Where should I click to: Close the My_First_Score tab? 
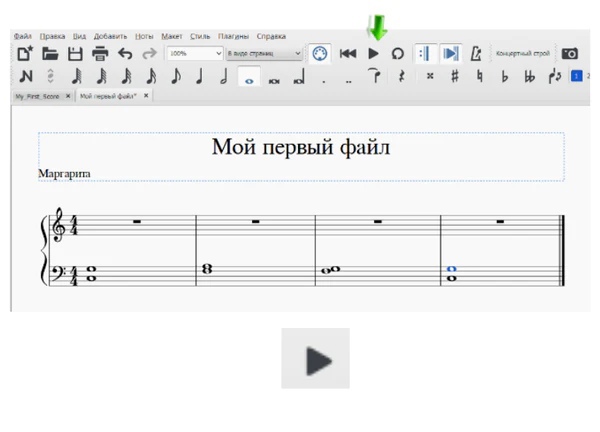[68, 96]
